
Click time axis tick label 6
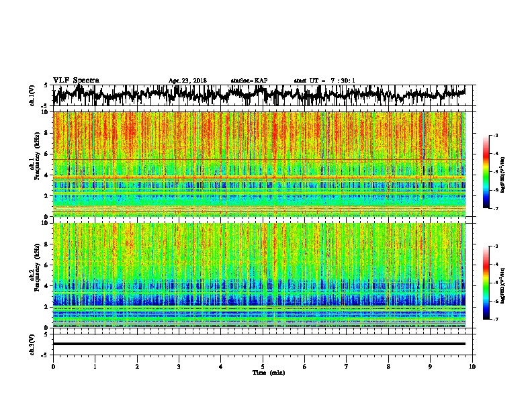click(x=305, y=367)
